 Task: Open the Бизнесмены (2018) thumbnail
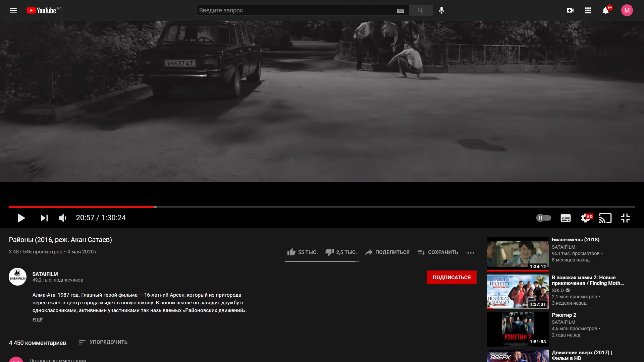(x=518, y=254)
